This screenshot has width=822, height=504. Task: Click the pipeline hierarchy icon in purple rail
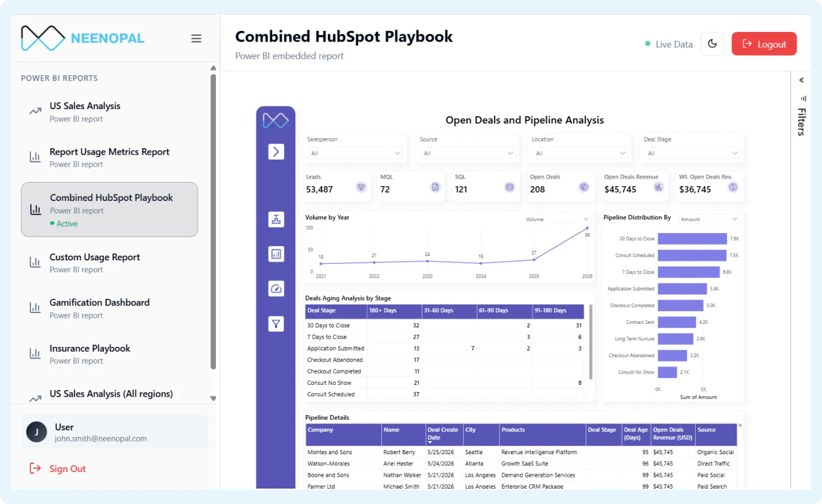[x=276, y=219]
